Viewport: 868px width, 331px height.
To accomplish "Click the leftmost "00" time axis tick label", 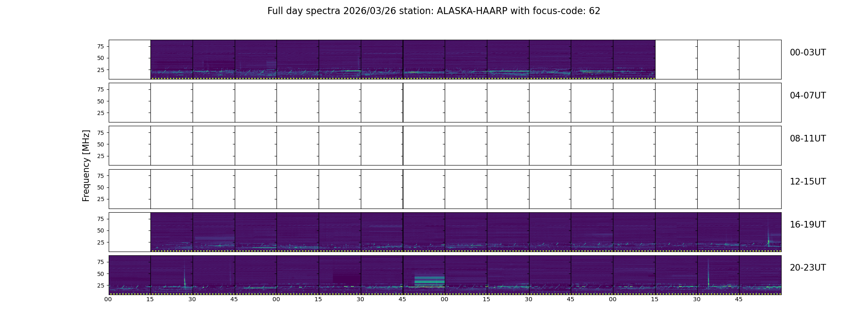I will click(108, 299).
